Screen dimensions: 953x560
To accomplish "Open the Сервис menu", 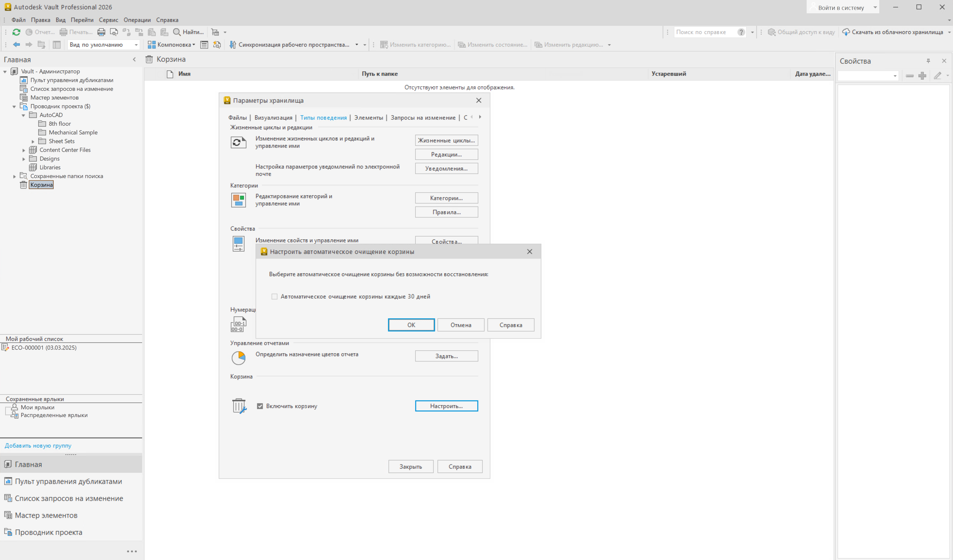I will (108, 20).
